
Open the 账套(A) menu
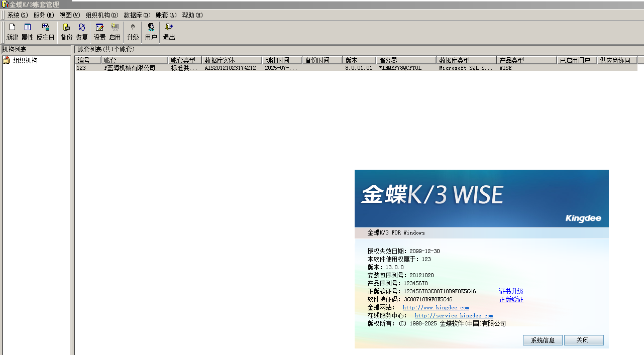point(166,15)
